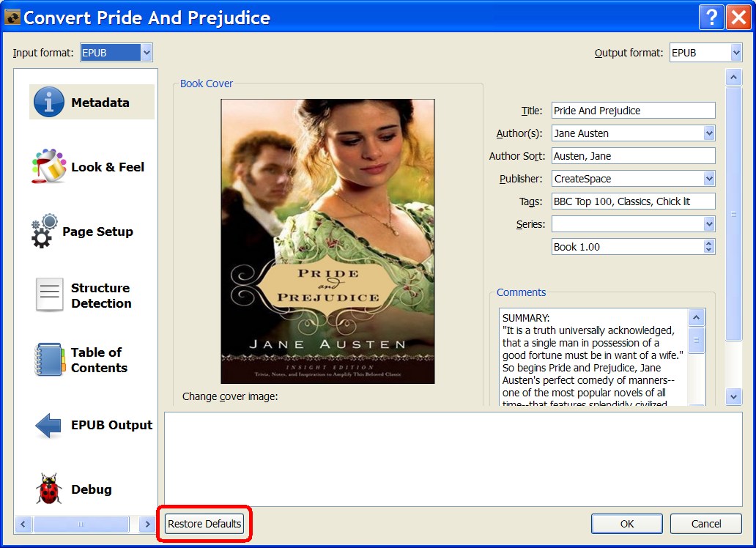Click the Comments scrollbar thumb
This screenshot has width=756, height=548.
click(x=696, y=340)
